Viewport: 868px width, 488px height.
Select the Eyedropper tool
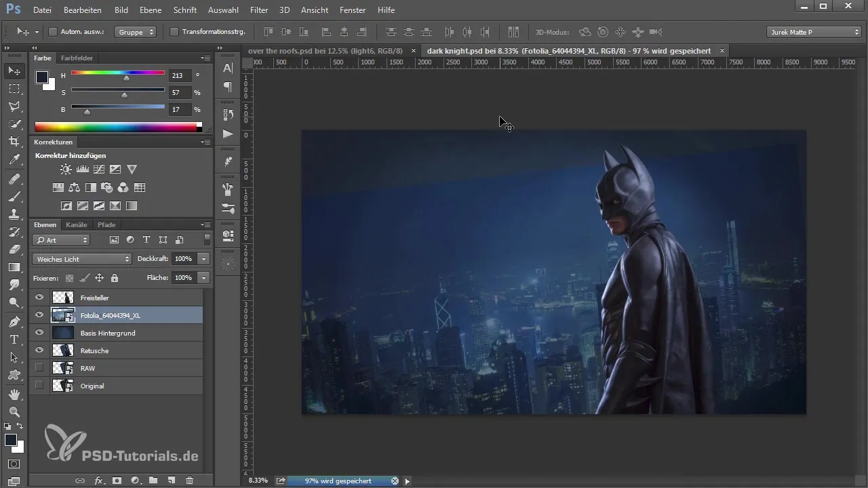[x=14, y=159]
